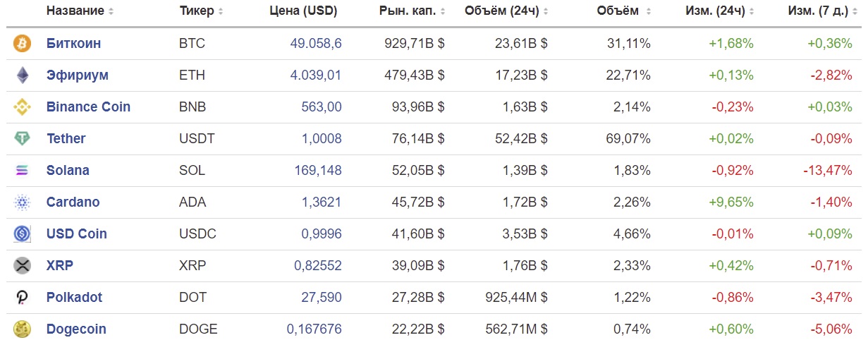Viewport: 868px width, 352px height.
Task: Open the Polkadot link
Action: pyautogui.click(x=74, y=298)
